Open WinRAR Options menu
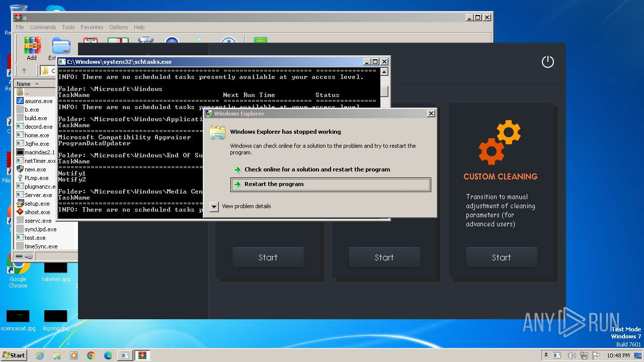Viewport: 644px width, 362px height. point(119,27)
